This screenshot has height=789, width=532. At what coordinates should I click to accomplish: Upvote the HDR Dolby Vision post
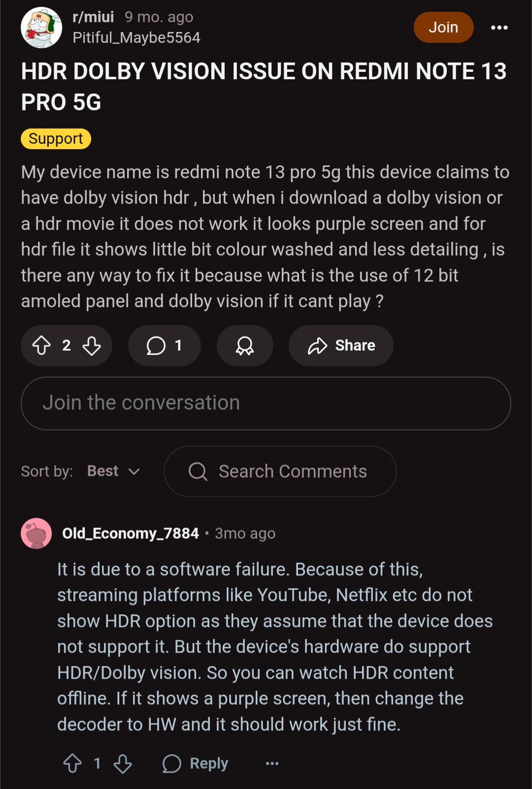[41, 345]
